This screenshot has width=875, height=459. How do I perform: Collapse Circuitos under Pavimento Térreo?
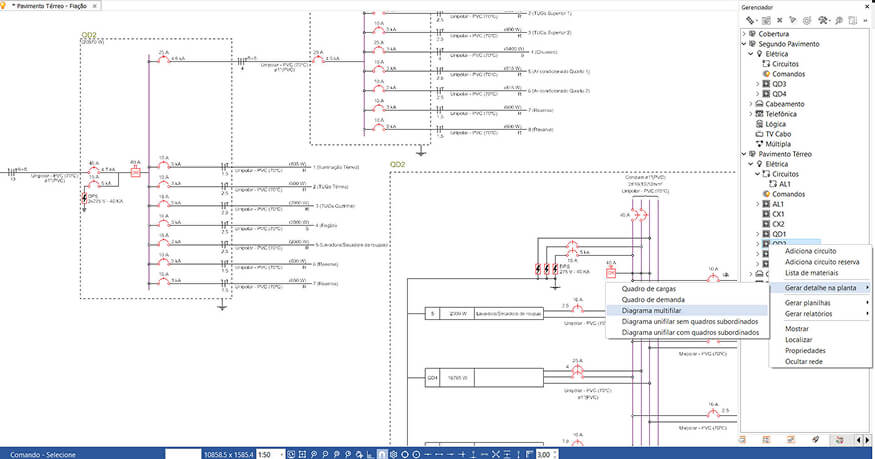[757, 175]
